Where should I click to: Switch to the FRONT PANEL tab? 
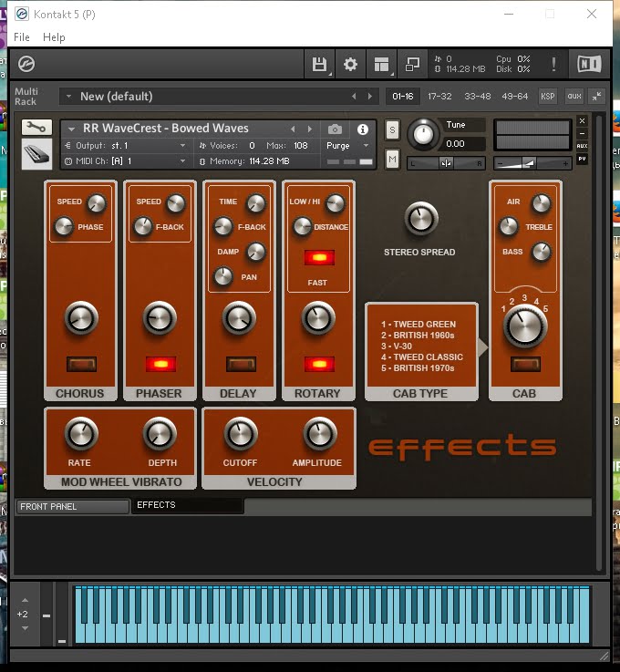coord(72,507)
